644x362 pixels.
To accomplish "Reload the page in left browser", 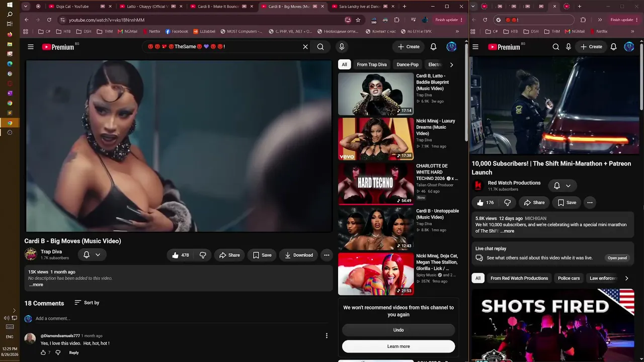I will tap(49, 20).
